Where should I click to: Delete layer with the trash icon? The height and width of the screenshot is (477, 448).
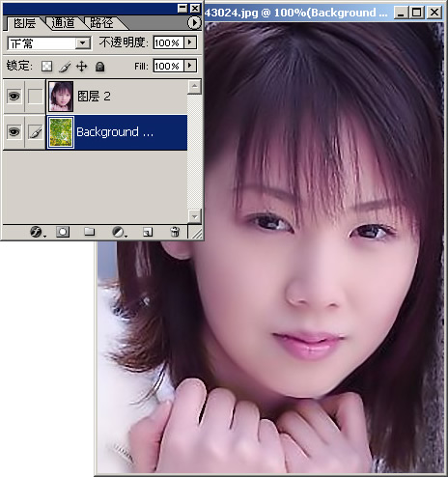(x=175, y=232)
